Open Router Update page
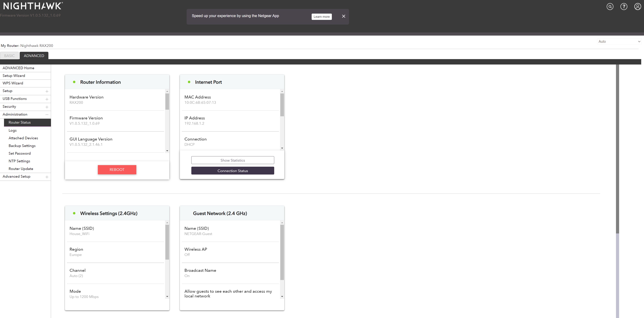Viewport: 644px width, 318px height. tap(21, 169)
